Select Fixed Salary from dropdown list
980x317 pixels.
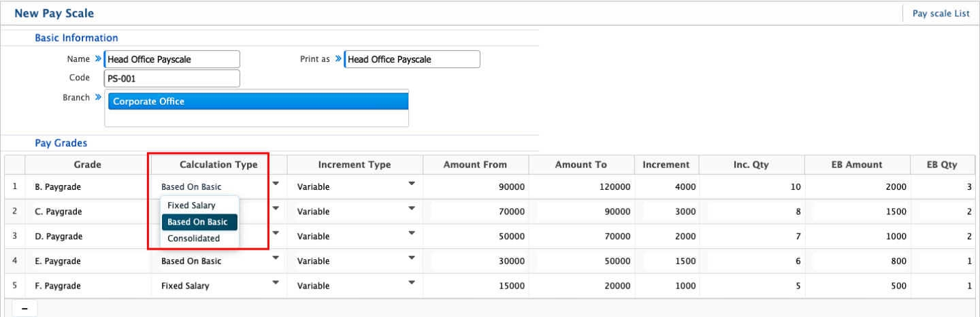(x=191, y=205)
